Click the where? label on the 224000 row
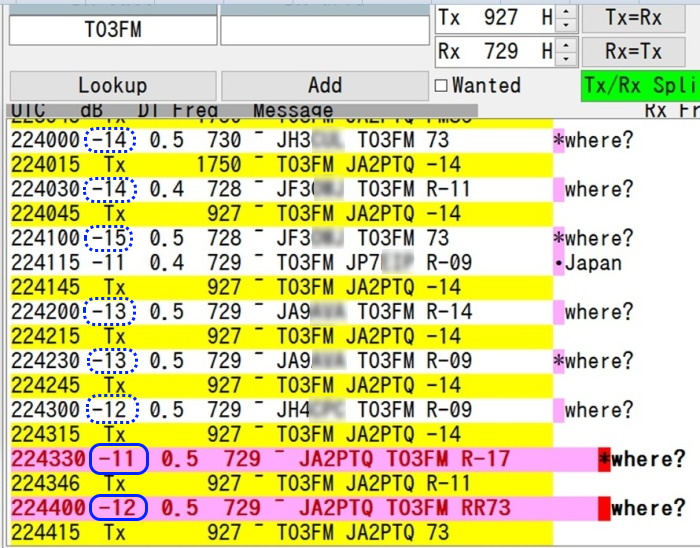 click(x=599, y=141)
